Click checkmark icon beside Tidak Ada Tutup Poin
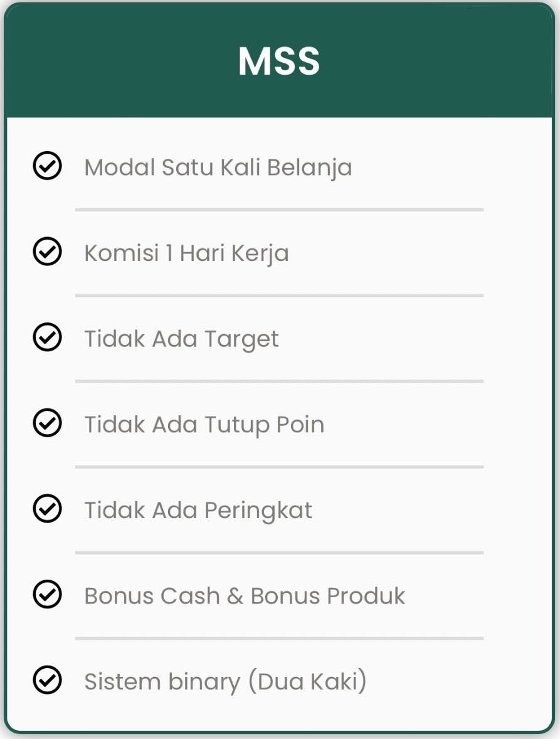The image size is (560, 739). pos(47,423)
